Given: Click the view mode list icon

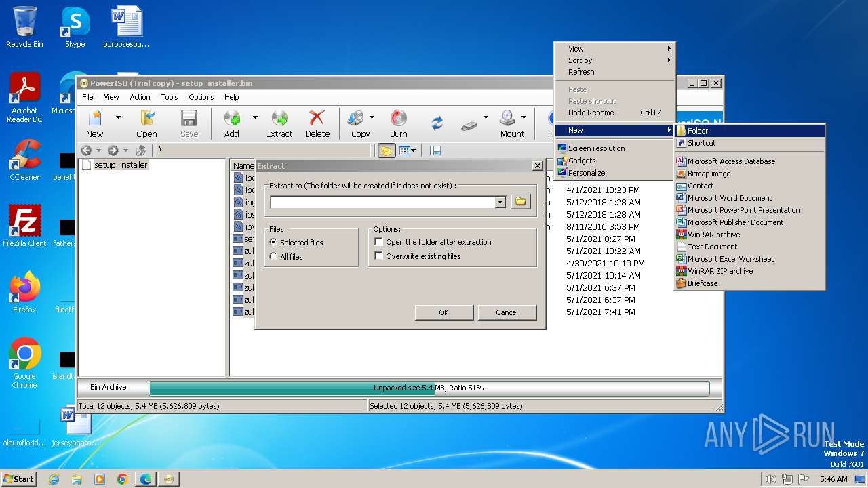Looking at the screenshot, I should 405,150.
